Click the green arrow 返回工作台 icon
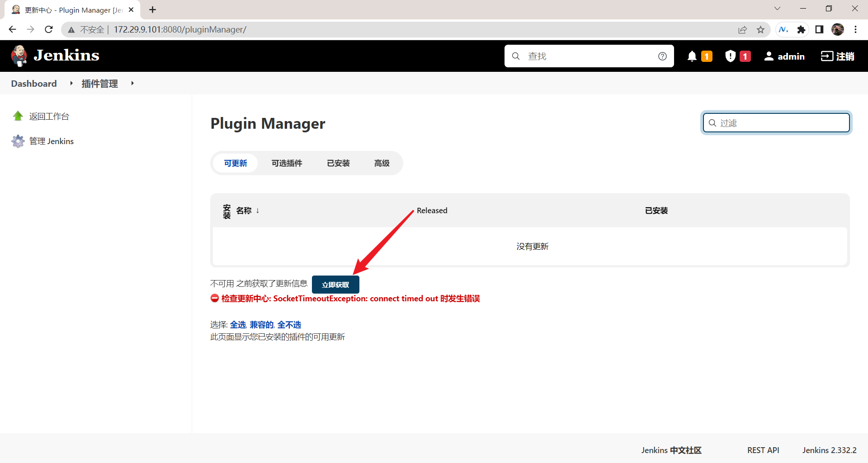 (x=18, y=116)
